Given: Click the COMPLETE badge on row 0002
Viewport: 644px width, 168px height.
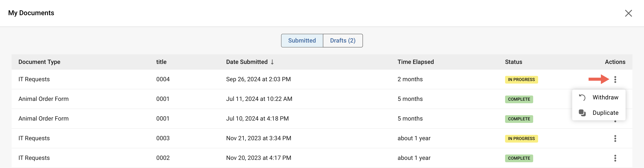Looking at the screenshot, I should (519, 158).
